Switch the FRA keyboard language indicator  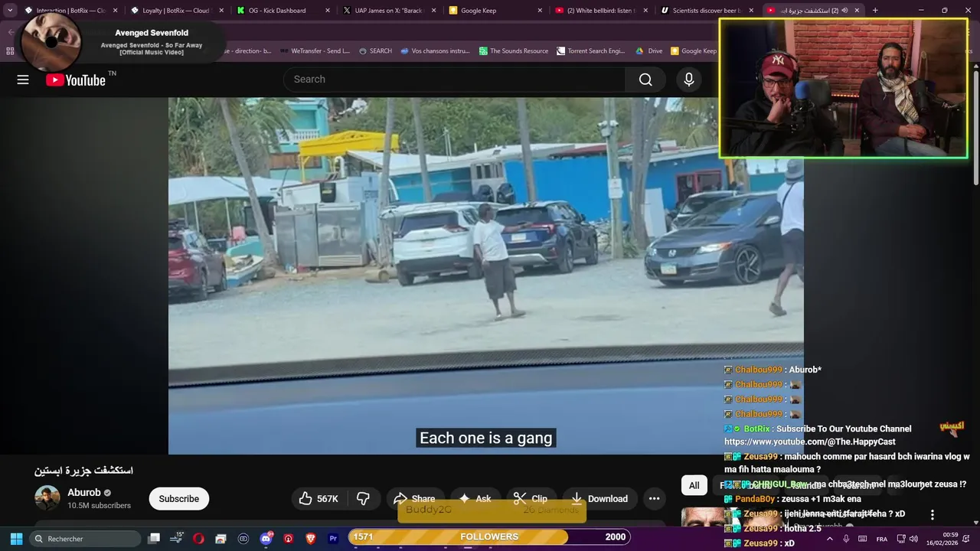(x=882, y=539)
